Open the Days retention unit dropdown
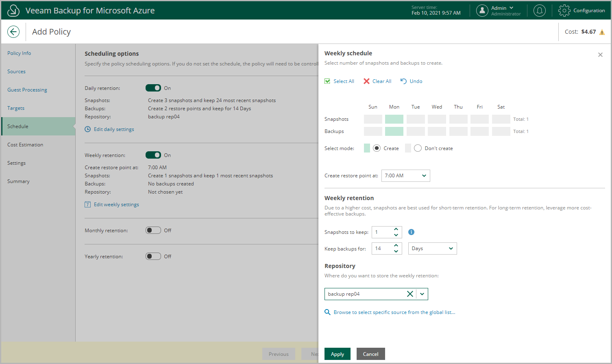This screenshot has height=364, width=612. [432, 248]
